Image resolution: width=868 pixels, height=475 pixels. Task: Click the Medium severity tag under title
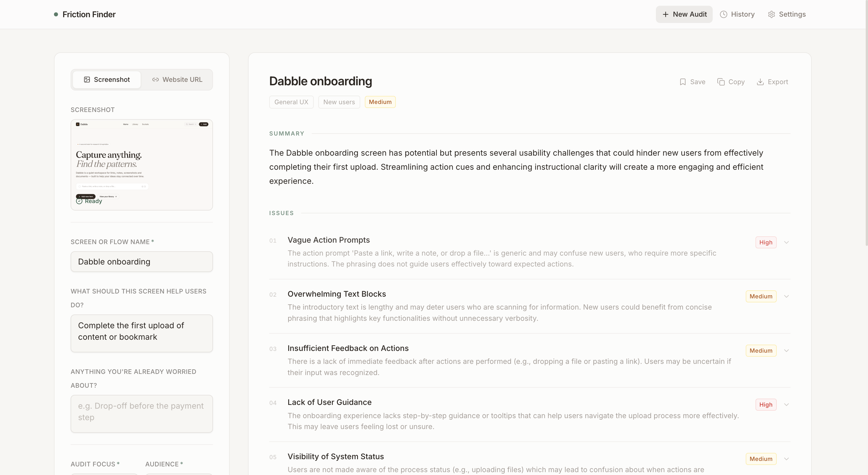click(380, 102)
